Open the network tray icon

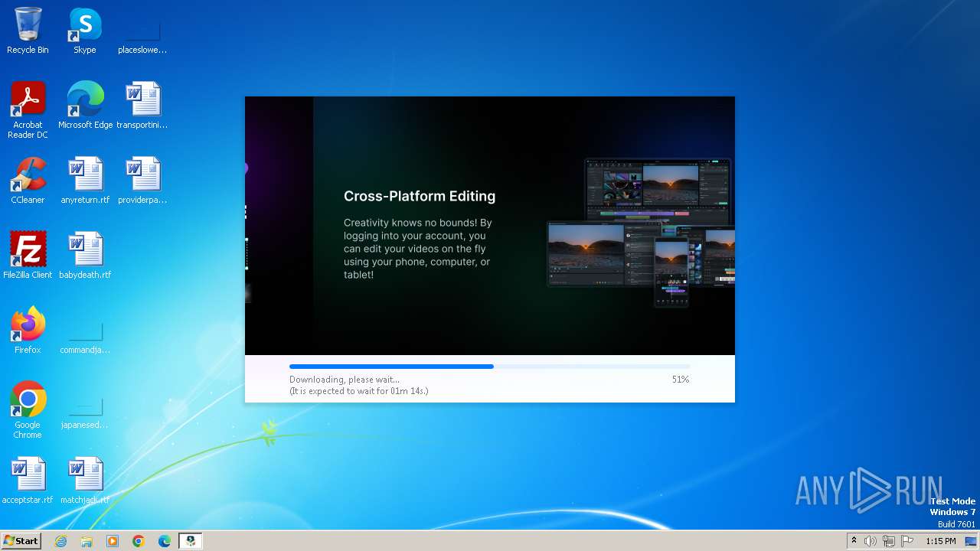[x=889, y=541]
